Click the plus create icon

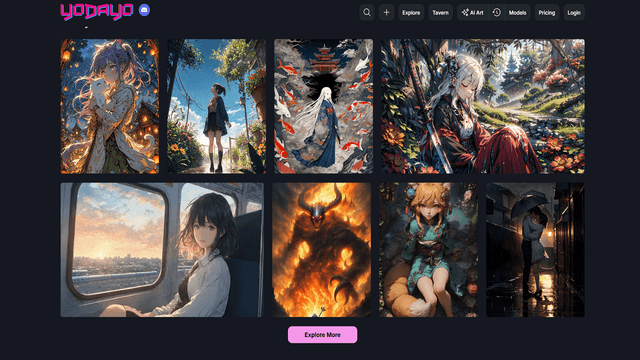pos(386,13)
